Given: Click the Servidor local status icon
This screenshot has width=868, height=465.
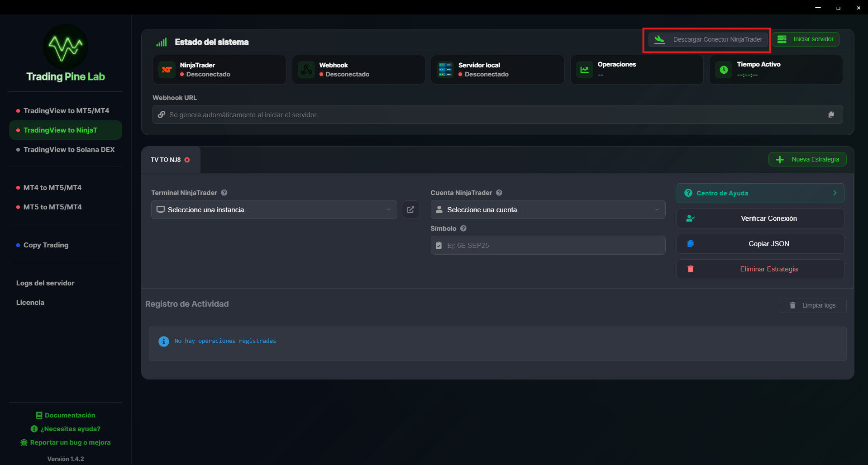Looking at the screenshot, I should pyautogui.click(x=445, y=69).
